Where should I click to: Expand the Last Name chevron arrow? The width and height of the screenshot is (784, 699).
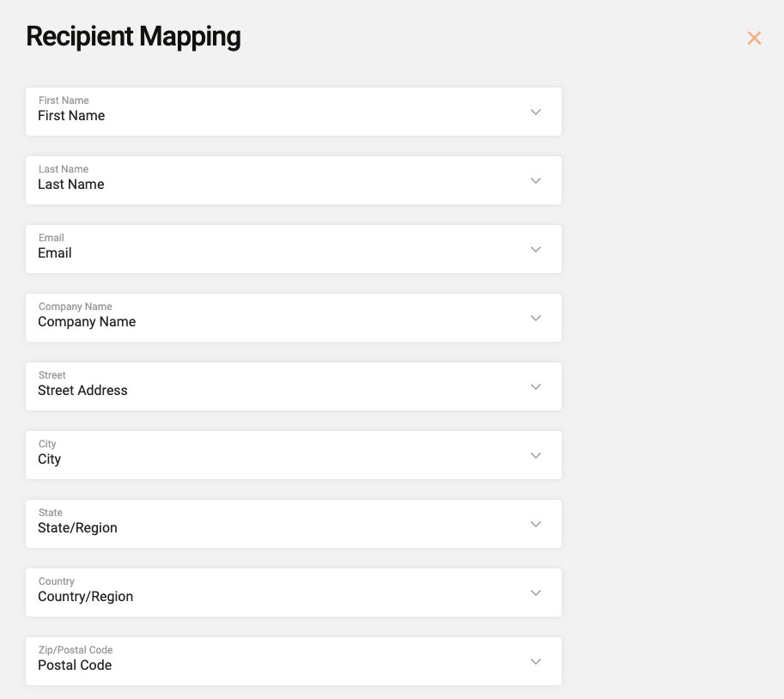536,180
